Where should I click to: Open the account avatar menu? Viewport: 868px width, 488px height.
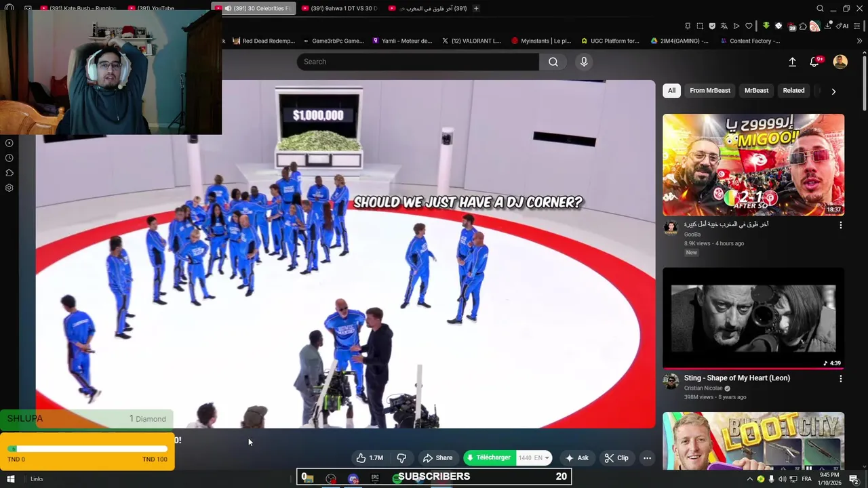click(840, 62)
